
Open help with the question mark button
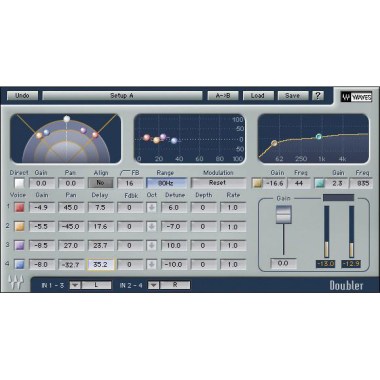(x=318, y=96)
